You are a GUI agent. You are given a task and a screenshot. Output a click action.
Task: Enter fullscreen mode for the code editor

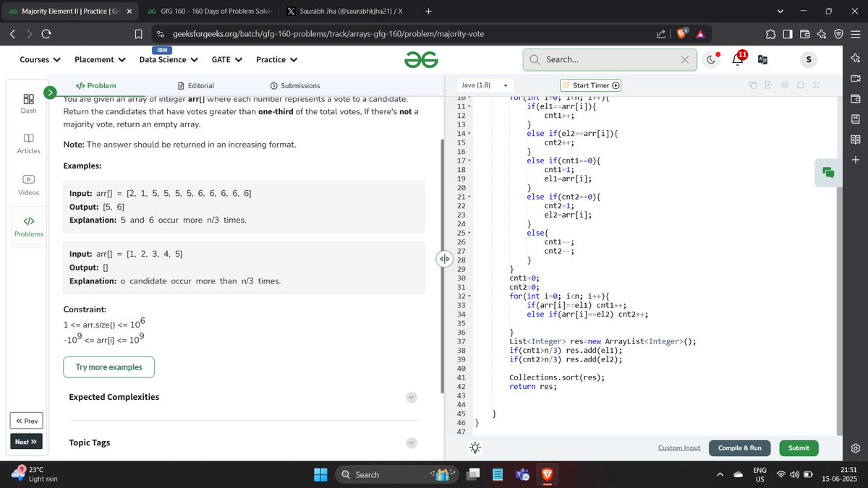pos(817,85)
